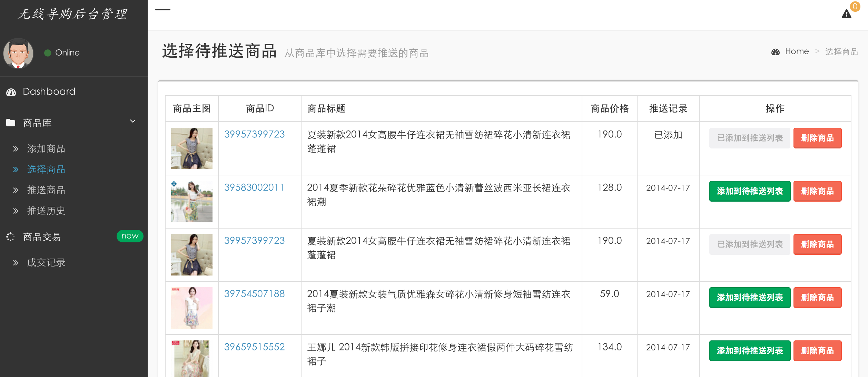Image resolution: width=868 pixels, height=377 pixels.
Task: Click the green Online status indicator
Action: [48, 53]
